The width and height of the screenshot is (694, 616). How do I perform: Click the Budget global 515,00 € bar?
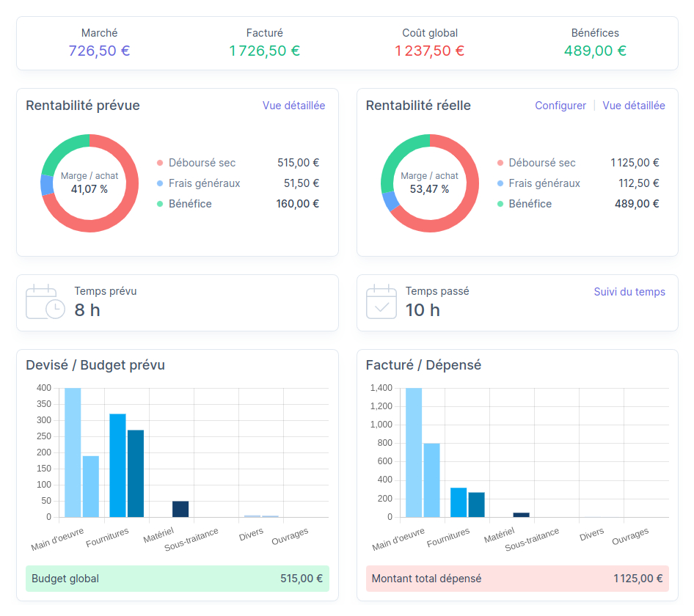coord(176,579)
